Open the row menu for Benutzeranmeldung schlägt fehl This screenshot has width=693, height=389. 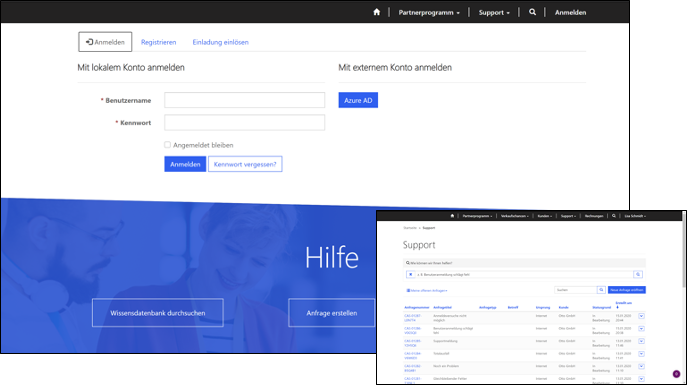641,328
